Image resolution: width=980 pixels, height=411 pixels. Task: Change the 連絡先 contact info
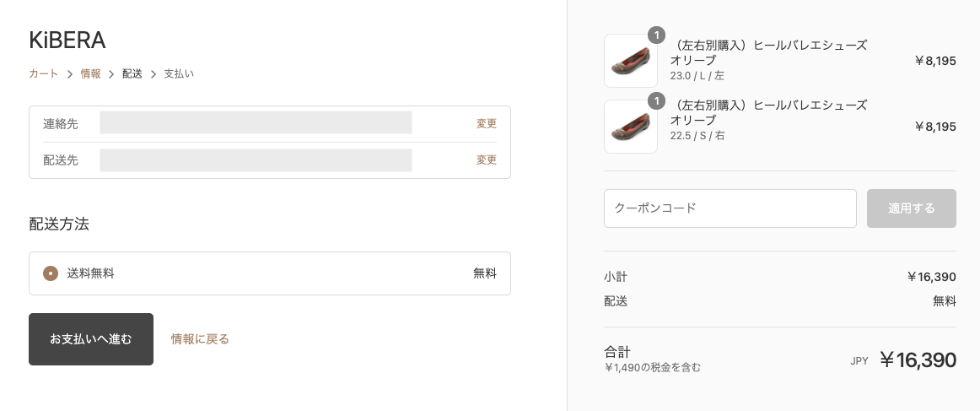pos(486,123)
